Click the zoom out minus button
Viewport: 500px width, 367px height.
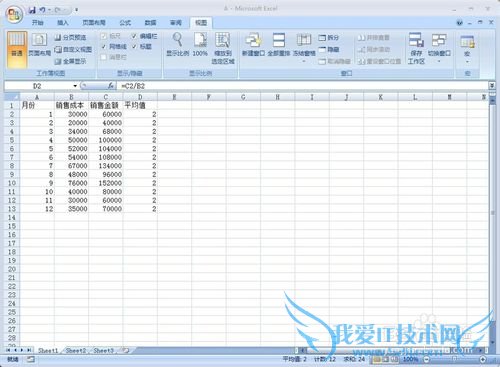[x=427, y=359]
